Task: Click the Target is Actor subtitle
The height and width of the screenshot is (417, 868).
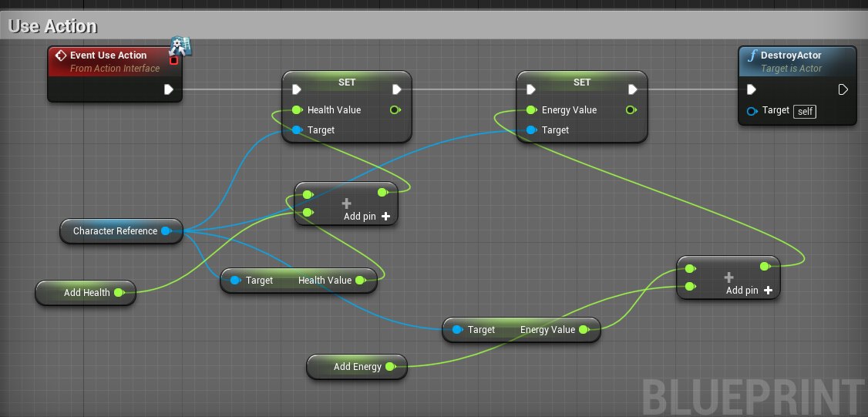Action: (x=791, y=69)
